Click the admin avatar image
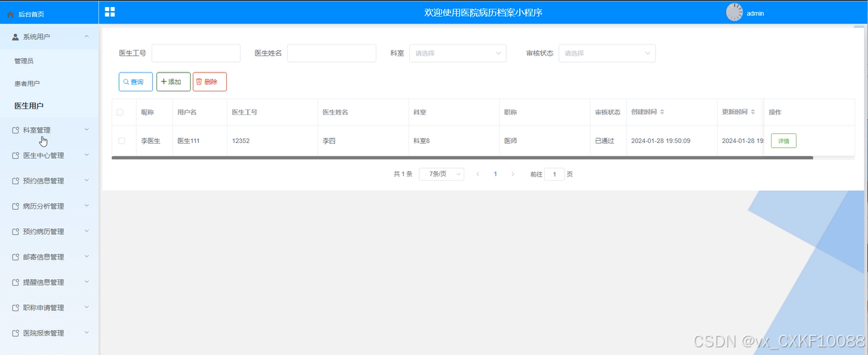 (x=735, y=12)
